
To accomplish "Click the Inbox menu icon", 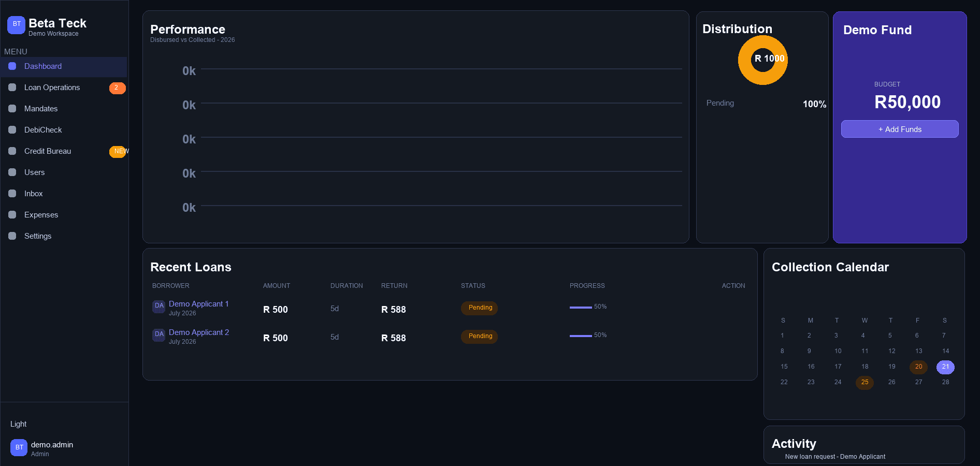I will 12,194.
